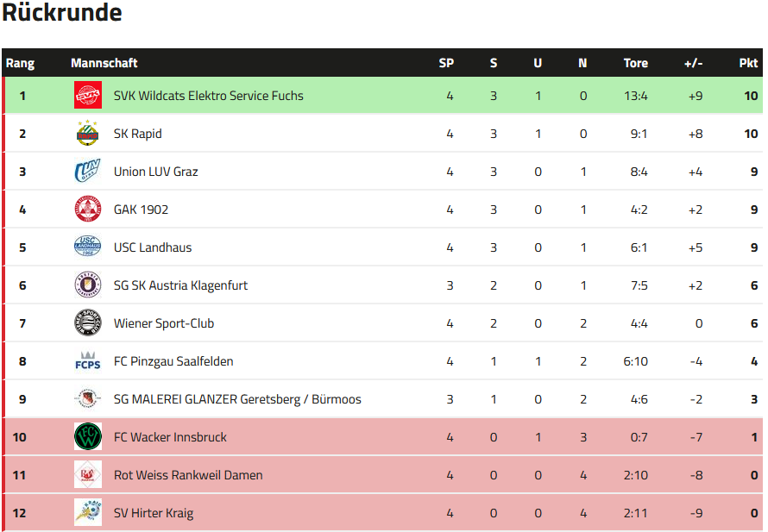Image resolution: width=768 pixels, height=532 pixels.
Task: Click the SV Hirter Kraig logo
Action: pos(87,513)
